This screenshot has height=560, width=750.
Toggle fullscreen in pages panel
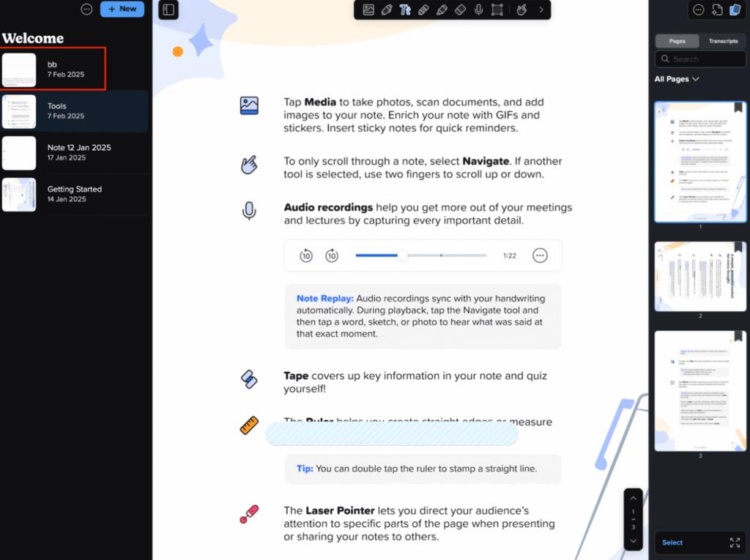735,542
